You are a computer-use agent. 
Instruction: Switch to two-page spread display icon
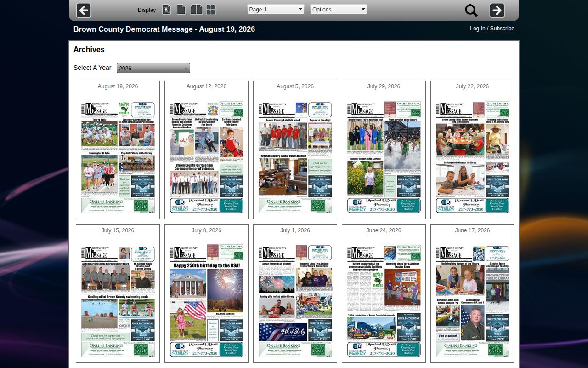(x=196, y=10)
